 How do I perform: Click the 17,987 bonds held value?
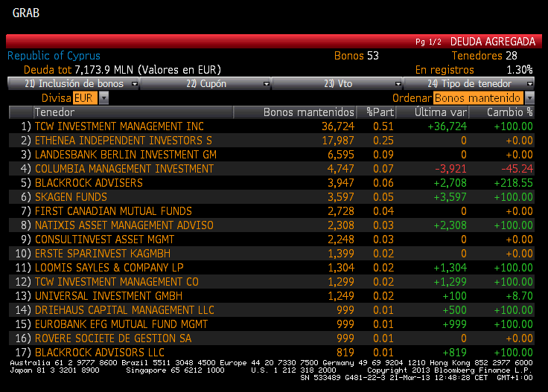pos(337,141)
